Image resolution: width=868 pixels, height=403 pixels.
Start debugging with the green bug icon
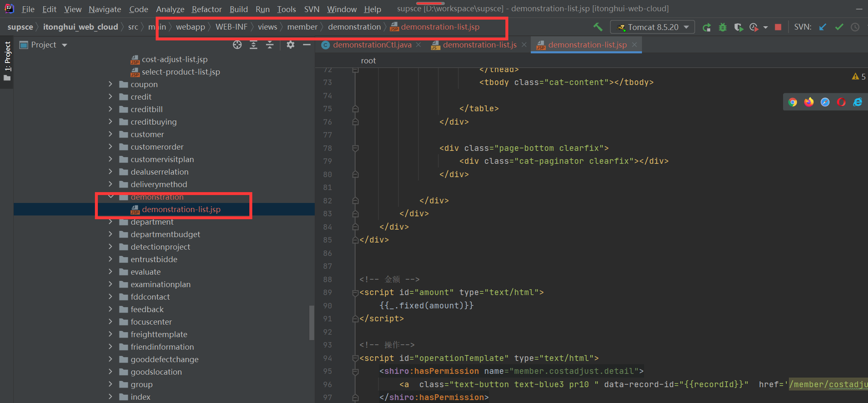[x=723, y=27]
